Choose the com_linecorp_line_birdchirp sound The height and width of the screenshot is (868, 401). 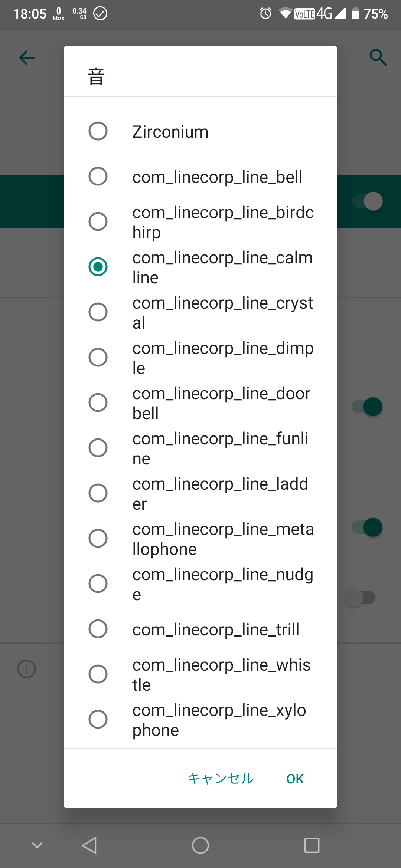click(98, 221)
